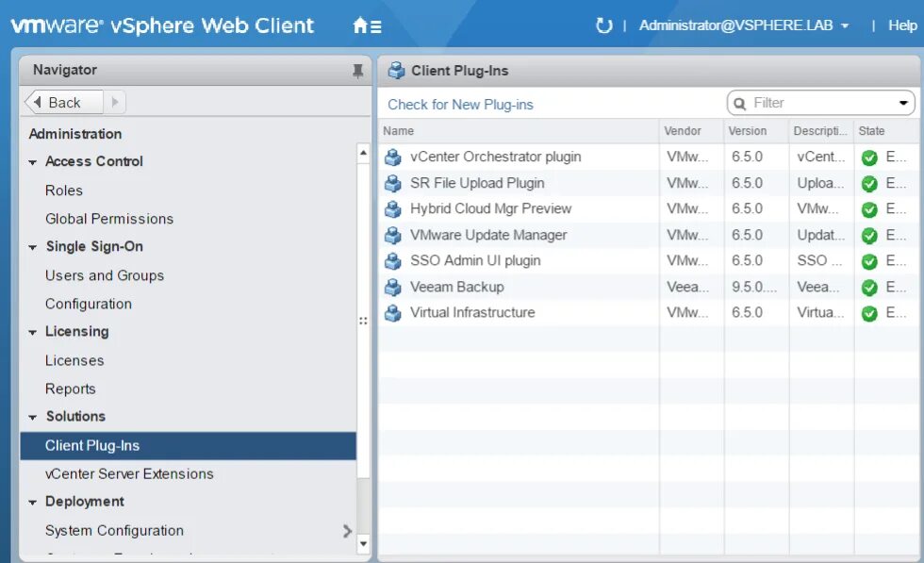This screenshot has width=924, height=563.
Task: Collapse the Access Control section
Action: (32, 162)
